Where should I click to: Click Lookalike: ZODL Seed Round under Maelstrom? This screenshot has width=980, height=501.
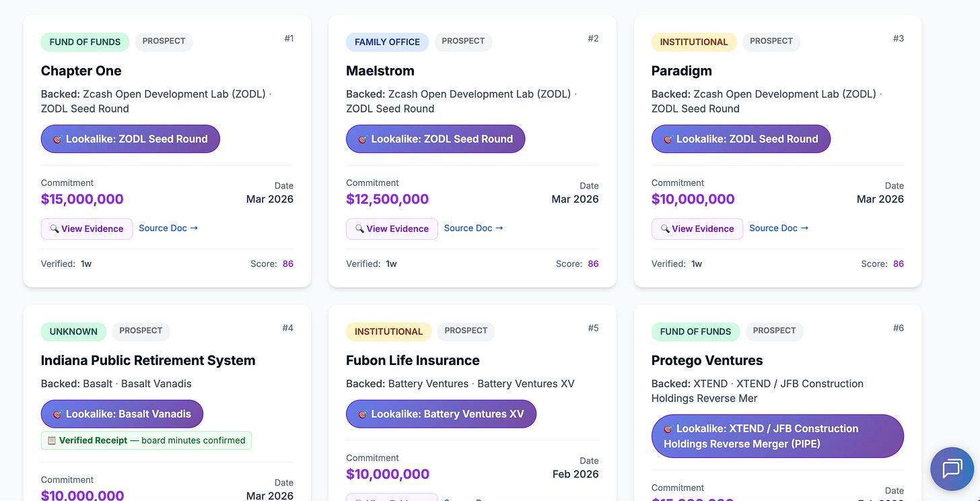[x=435, y=139]
